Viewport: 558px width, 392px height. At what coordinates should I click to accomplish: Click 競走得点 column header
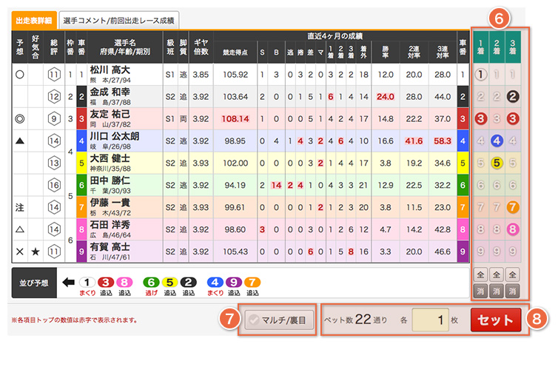[235, 53]
